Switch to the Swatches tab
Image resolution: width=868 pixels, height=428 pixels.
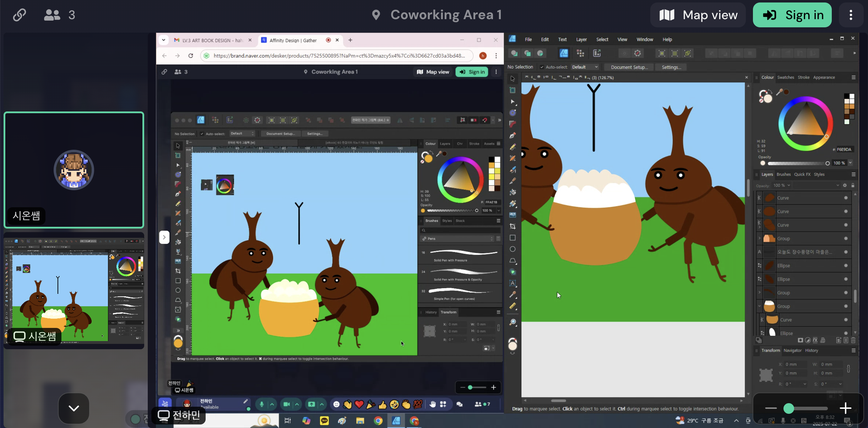[786, 77]
